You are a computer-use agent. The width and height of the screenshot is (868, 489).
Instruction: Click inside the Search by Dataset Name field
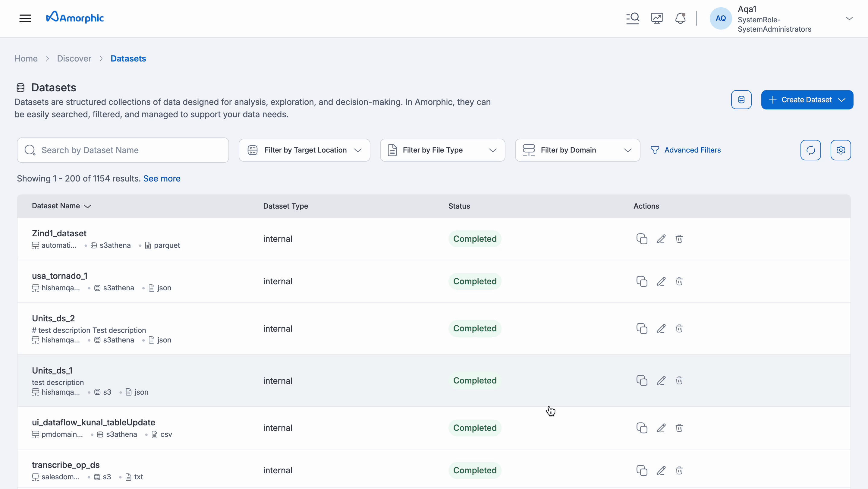pyautogui.click(x=123, y=150)
